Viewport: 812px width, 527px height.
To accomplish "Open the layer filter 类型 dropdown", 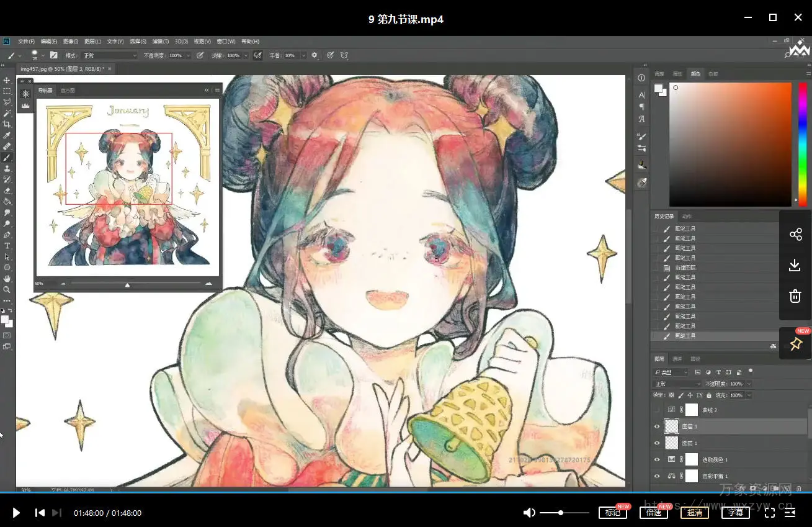I will point(671,372).
